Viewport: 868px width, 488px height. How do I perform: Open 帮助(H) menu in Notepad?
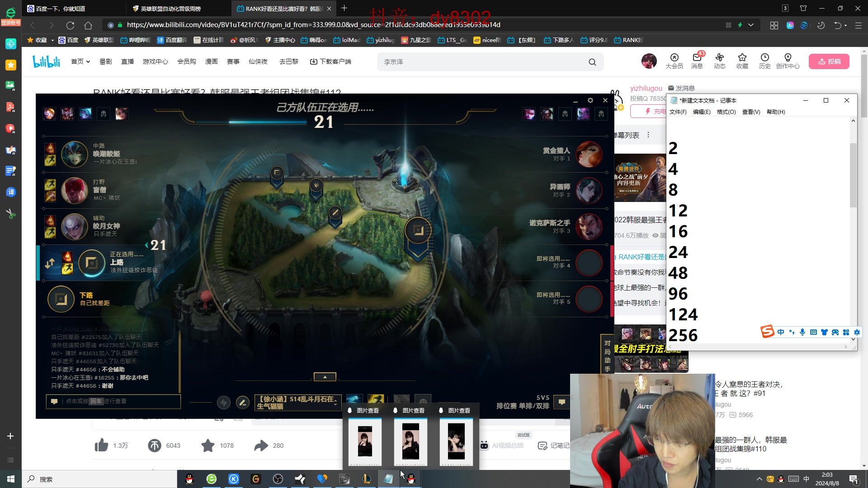coord(776,112)
